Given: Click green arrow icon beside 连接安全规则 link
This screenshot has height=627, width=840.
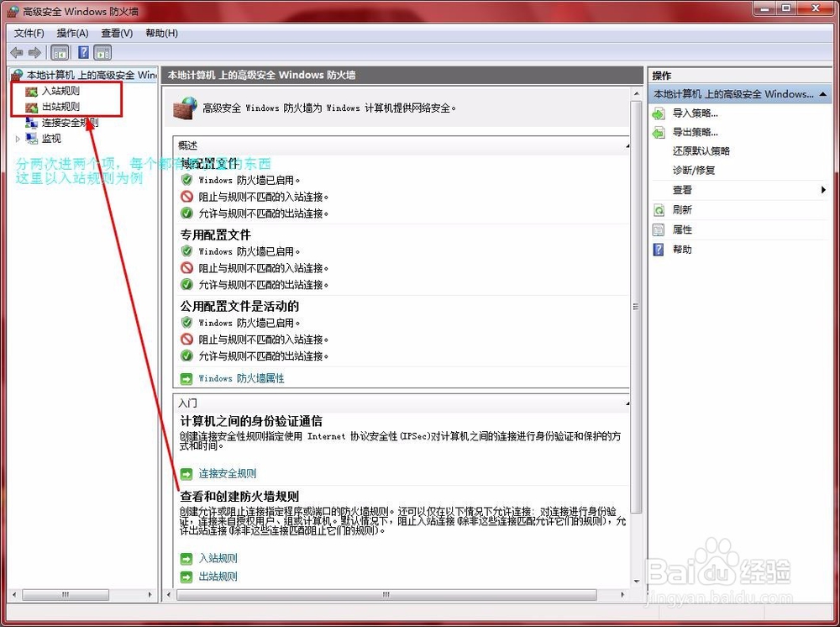Looking at the screenshot, I should point(186,474).
